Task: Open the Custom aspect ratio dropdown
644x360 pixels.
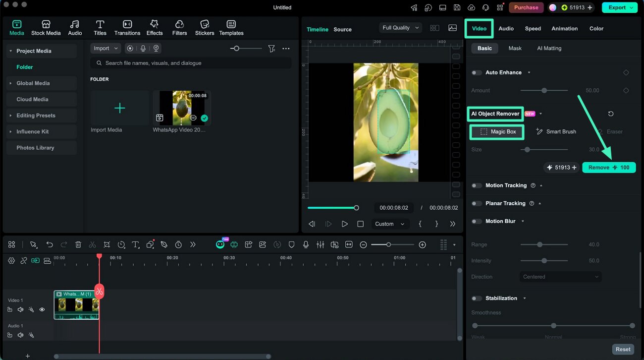Action: pos(390,224)
